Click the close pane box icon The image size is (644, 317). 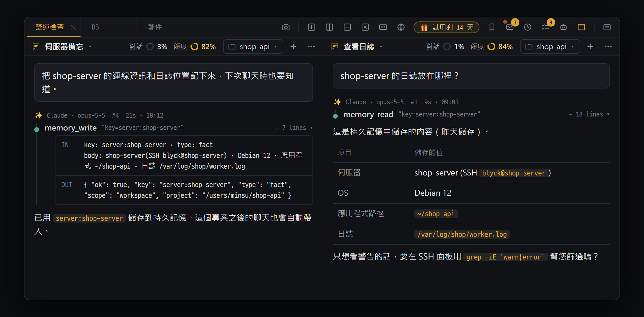[365, 27]
